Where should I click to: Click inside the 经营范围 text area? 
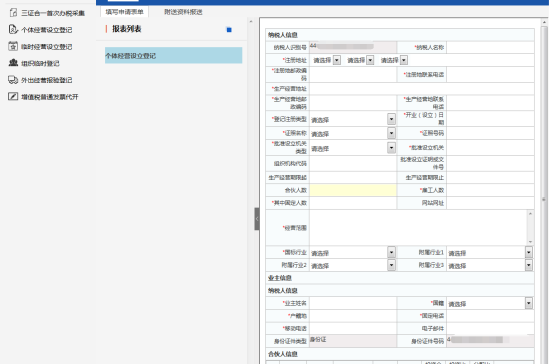tap(418, 228)
